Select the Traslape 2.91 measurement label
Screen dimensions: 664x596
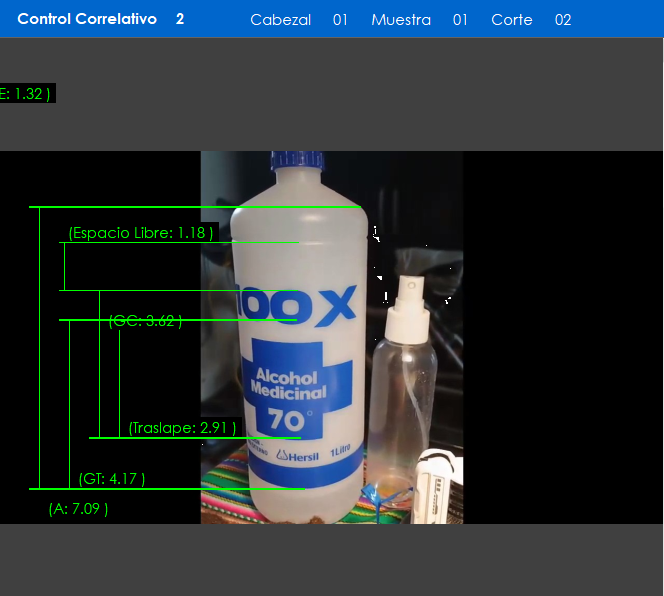182,428
